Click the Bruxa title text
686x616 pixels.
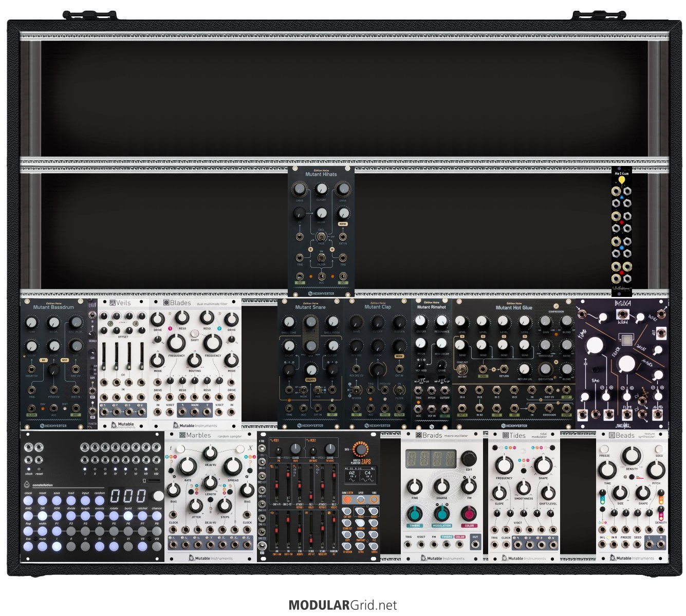pyautogui.click(x=622, y=304)
